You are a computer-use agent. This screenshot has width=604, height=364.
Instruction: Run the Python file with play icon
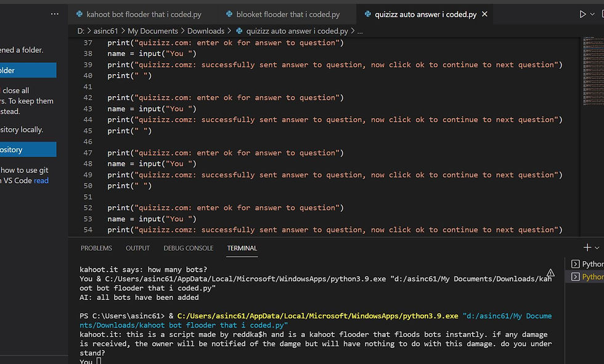(582, 14)
